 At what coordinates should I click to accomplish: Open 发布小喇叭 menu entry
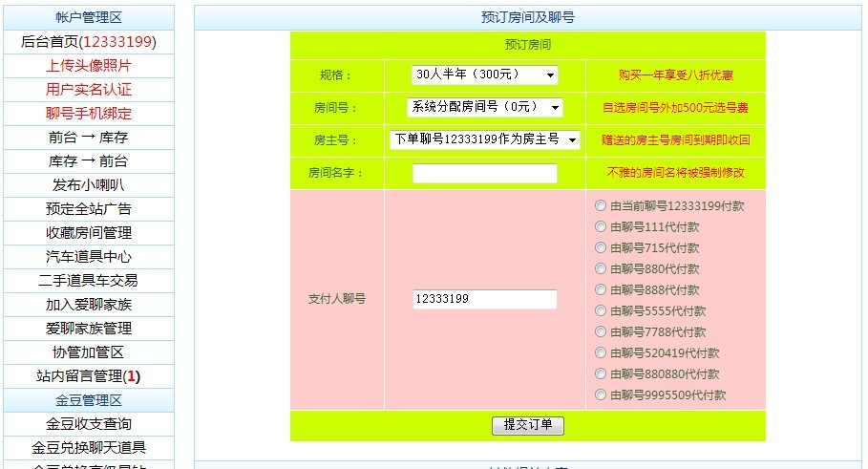[x=88, y=185]
